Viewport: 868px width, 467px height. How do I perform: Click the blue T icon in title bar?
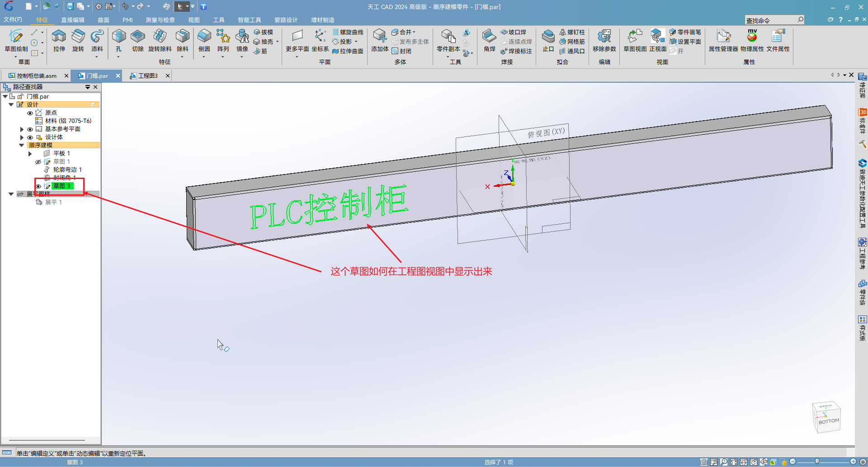point(203,6)
